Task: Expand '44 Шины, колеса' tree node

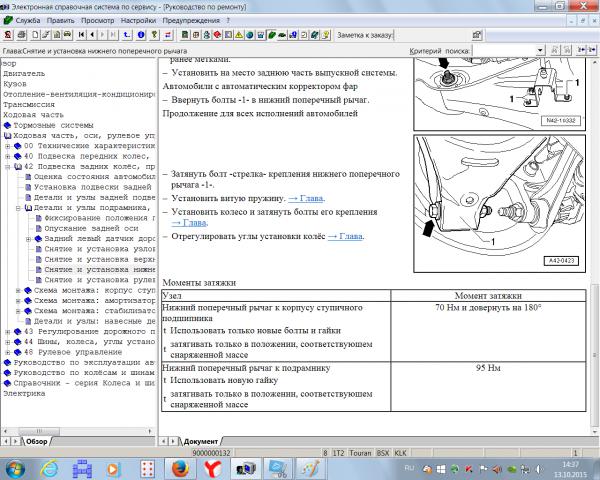Action: [7, 342]
